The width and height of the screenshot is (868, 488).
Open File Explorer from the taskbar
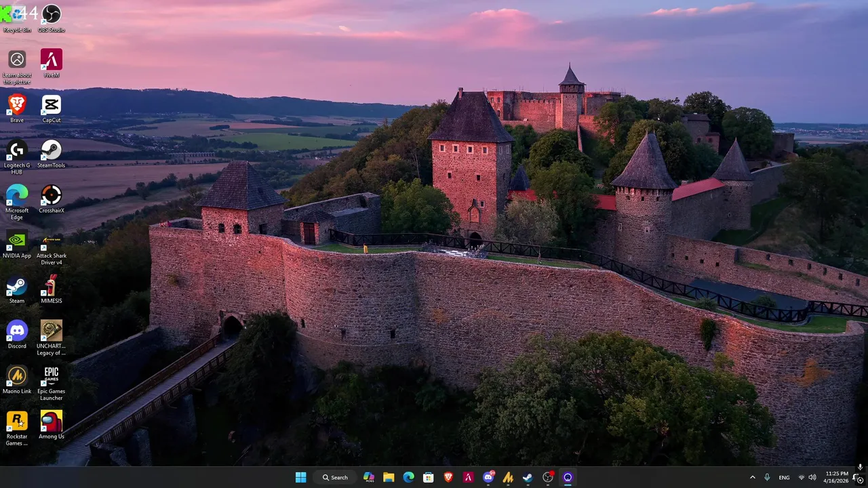coord(389,477)
